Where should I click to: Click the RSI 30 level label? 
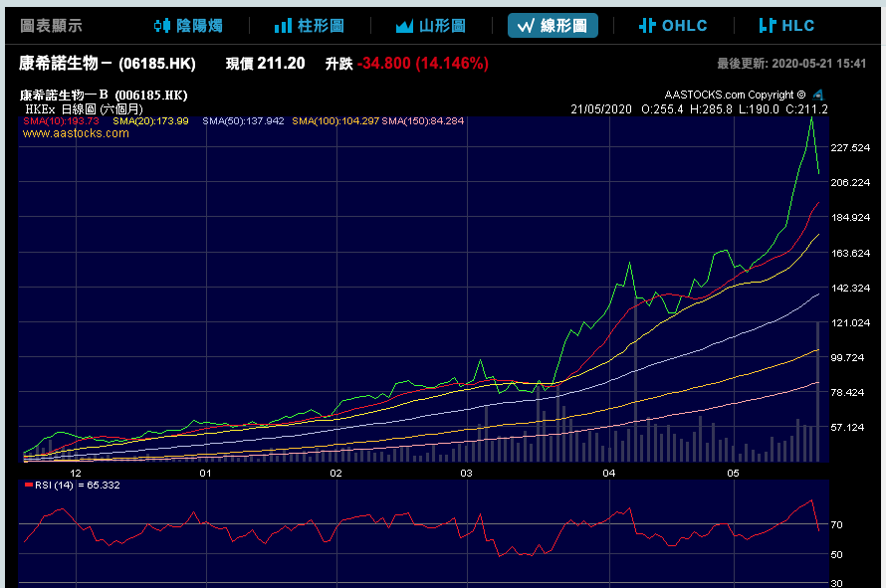coord(836,583)
